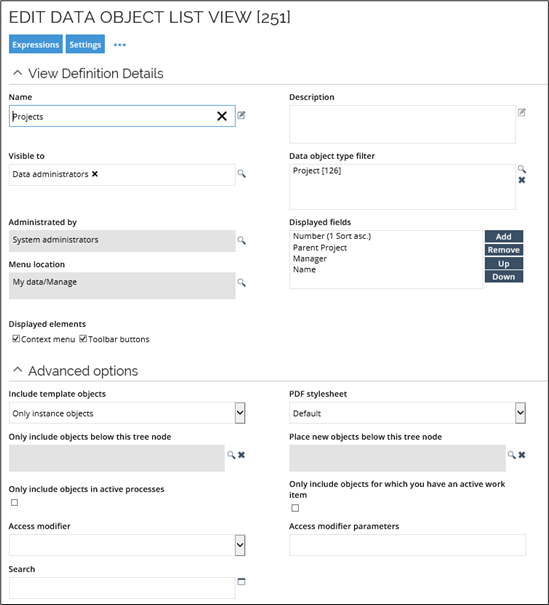This screenshot has width=549, height=605.
Task: Open the Settings button
Action: 85,44
